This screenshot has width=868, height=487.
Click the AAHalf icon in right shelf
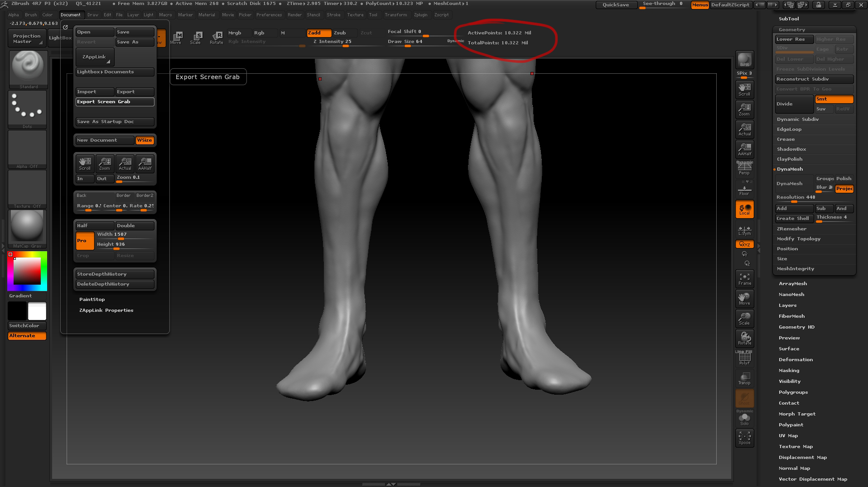click(x=744, y=149)
